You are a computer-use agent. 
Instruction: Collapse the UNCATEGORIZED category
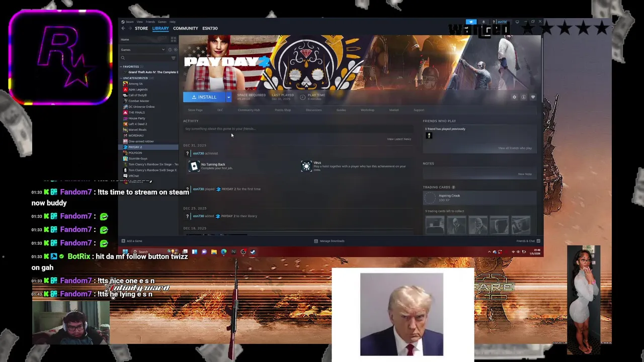click(x=122, y=78)
